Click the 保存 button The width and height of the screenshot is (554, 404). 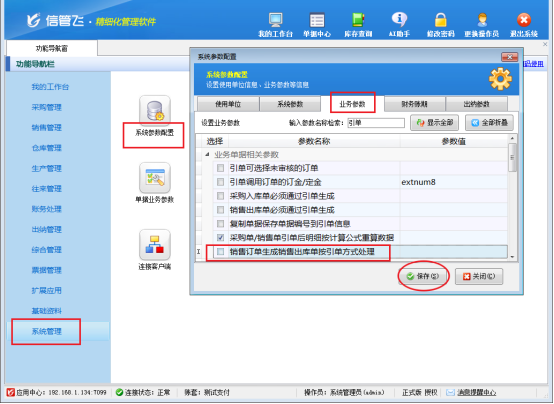(x=423, y=276)
